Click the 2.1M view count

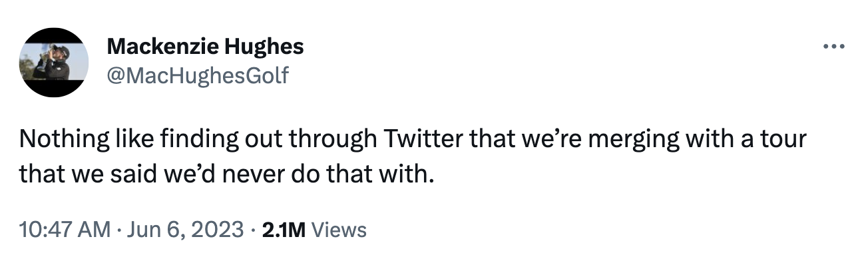pyautogui.click(x=284, y=230)
